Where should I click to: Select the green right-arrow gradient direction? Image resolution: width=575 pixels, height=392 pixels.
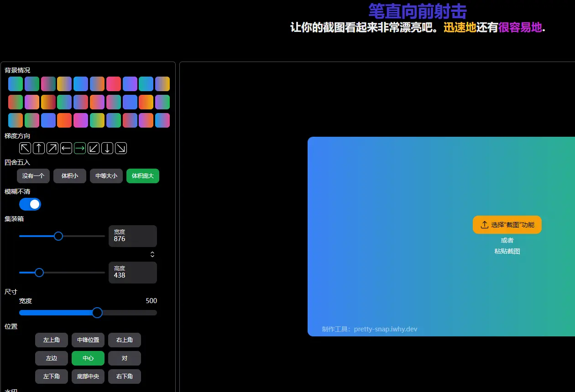click(80, 148)
